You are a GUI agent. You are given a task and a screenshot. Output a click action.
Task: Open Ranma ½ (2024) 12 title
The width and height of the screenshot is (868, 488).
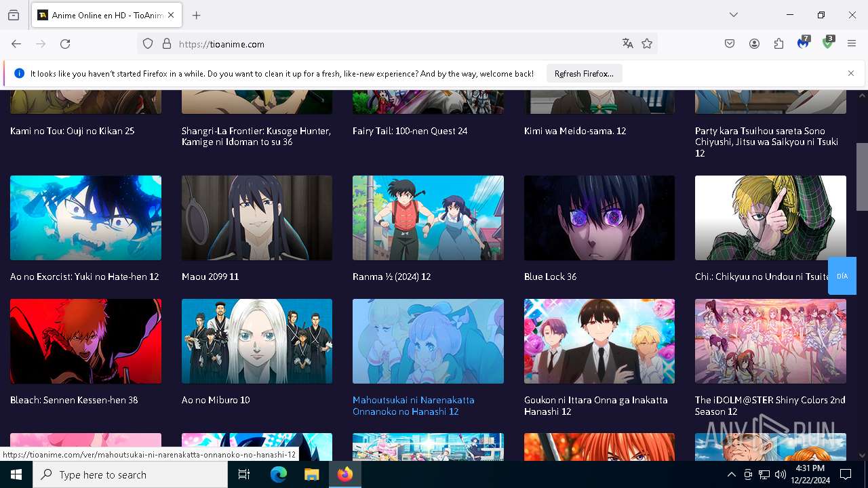tap(392, 277)
